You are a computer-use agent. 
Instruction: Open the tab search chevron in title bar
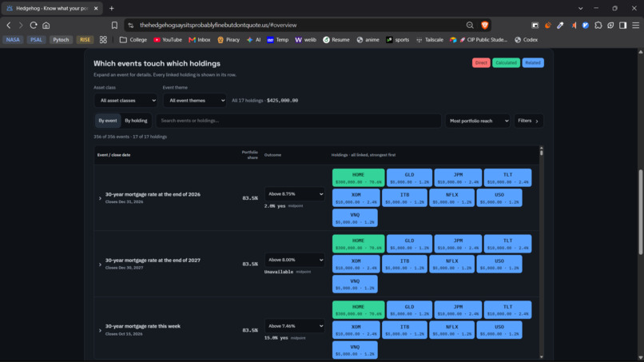[x=580, y=8]
